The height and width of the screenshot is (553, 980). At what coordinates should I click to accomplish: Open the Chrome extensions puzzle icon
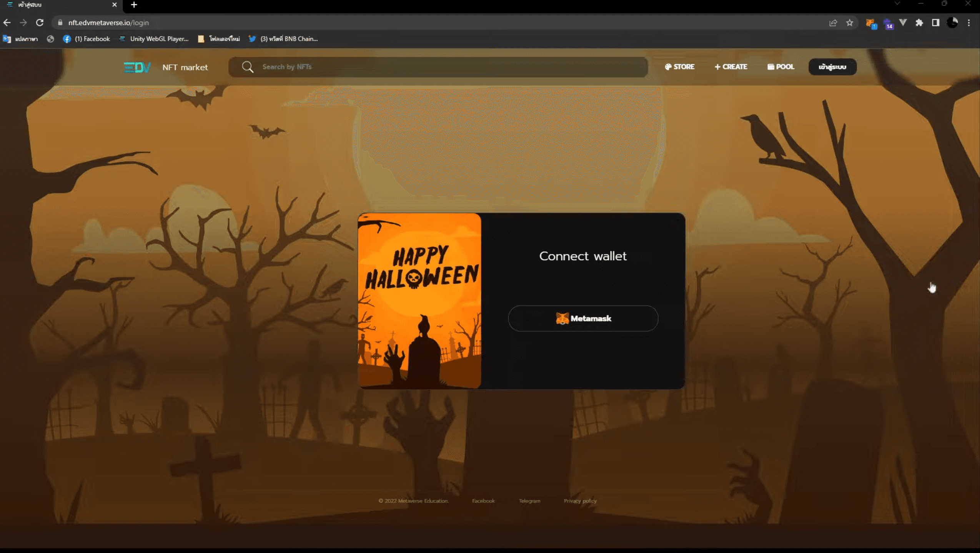coord(919,23)
